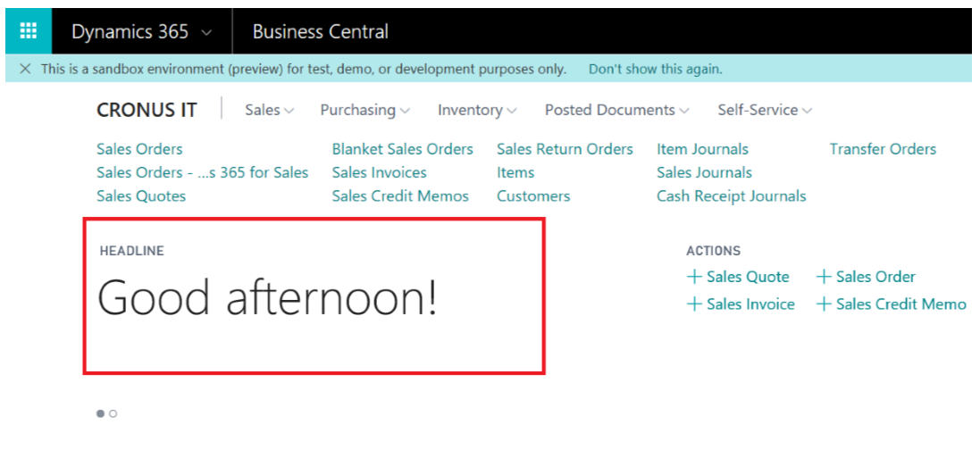Screen dimensions: 980x458
Task: Open Transfer Orders
Action: [x=883, y=149]
